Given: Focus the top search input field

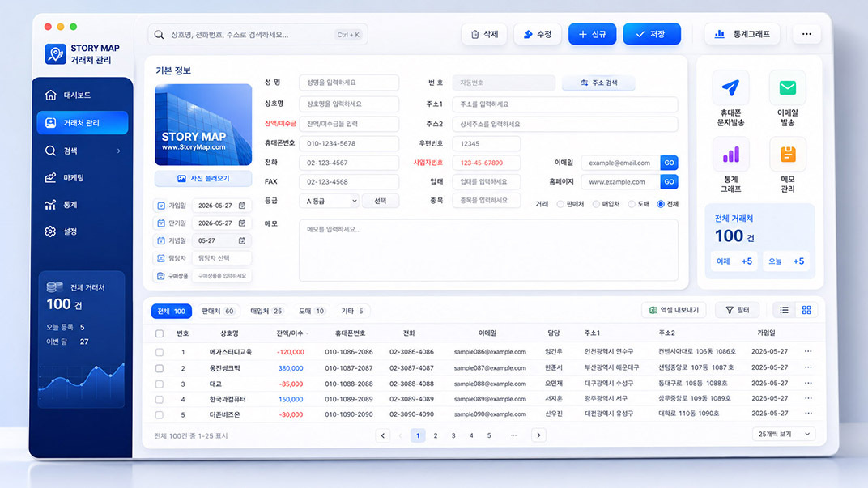Looking at the screenshot, I should click(x=257, y=34).
